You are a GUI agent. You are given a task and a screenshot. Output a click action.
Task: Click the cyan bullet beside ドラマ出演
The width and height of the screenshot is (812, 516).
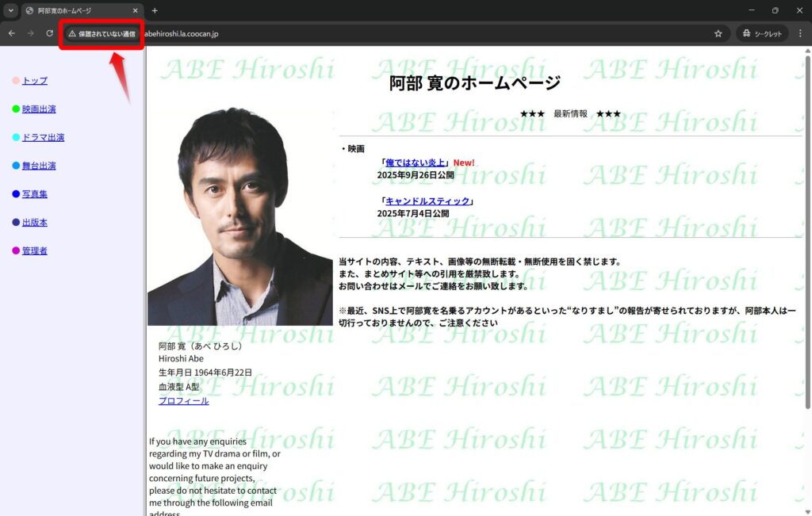(x=16, y=137)
